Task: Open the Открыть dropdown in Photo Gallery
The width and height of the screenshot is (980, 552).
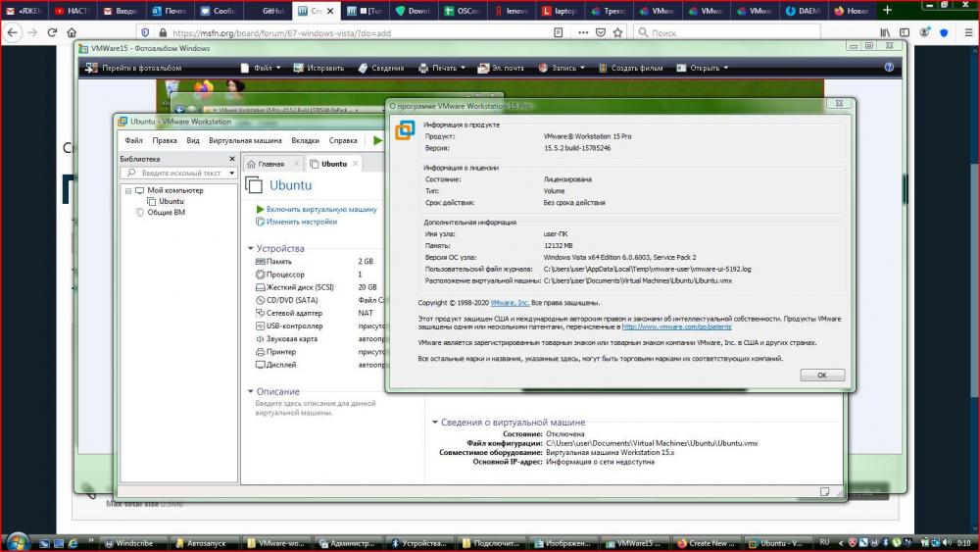Action: pyautogui.click(x=703, y=68)
